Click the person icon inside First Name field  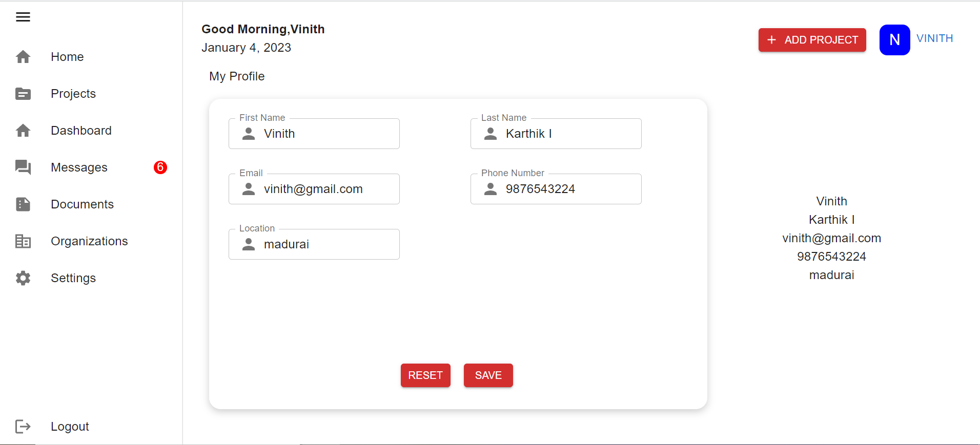pos(249,134)
